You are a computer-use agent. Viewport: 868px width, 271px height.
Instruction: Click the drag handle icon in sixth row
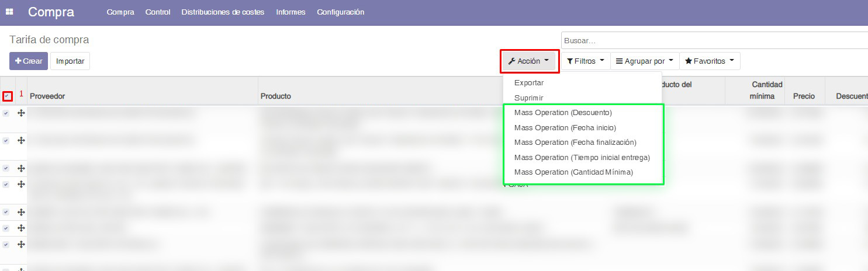click(x=21, y=228)
